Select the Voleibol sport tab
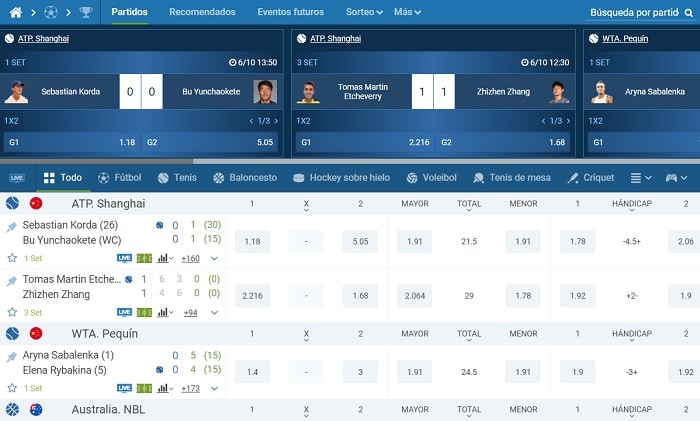The image size is (700, 421). 432,178
